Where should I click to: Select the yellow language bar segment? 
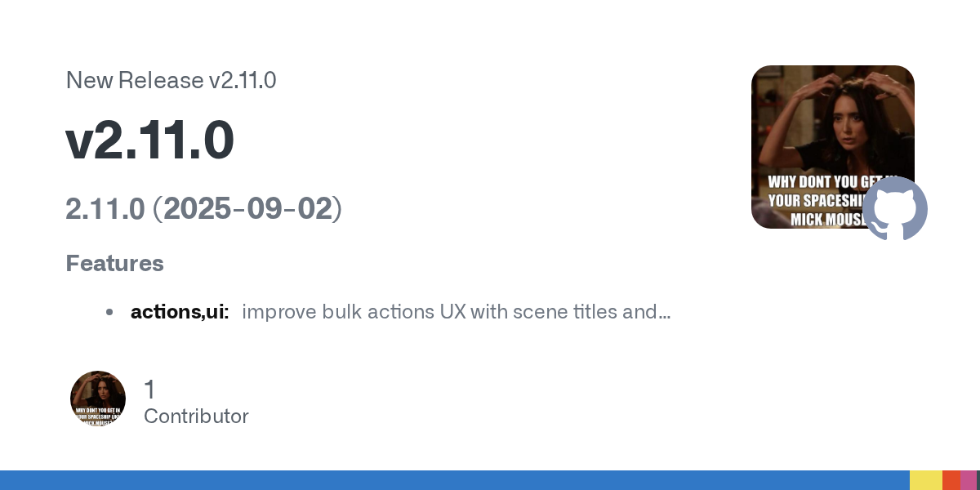coord(926,480)
